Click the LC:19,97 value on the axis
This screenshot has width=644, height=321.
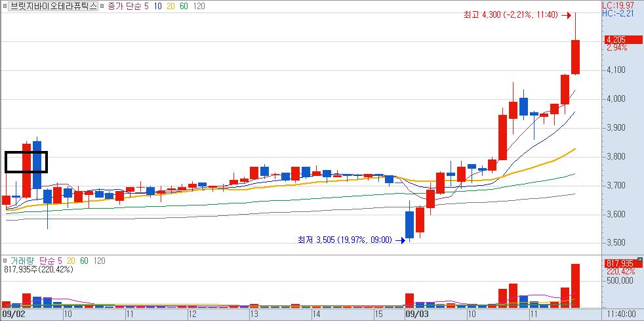[617, 6]
